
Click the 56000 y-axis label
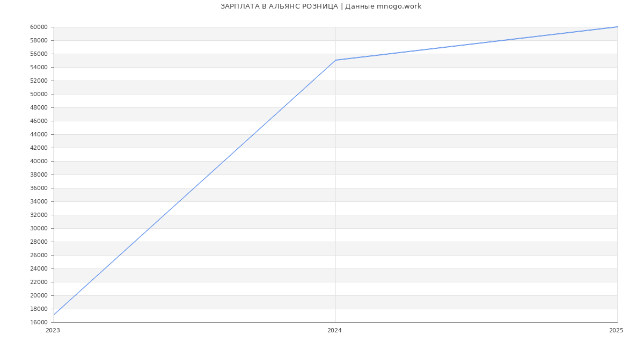(39, 54)
